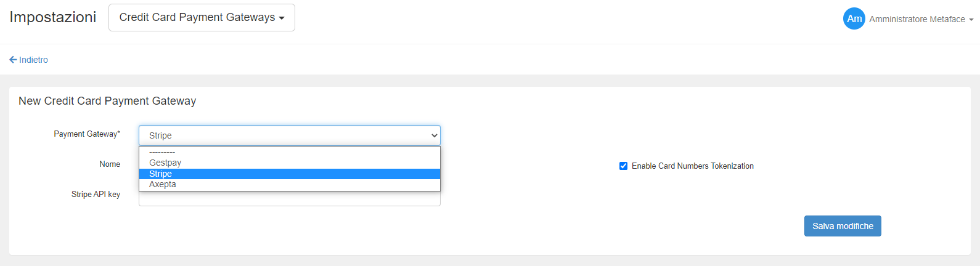
Task: Select Stripe from the open list
Action: 160,174
